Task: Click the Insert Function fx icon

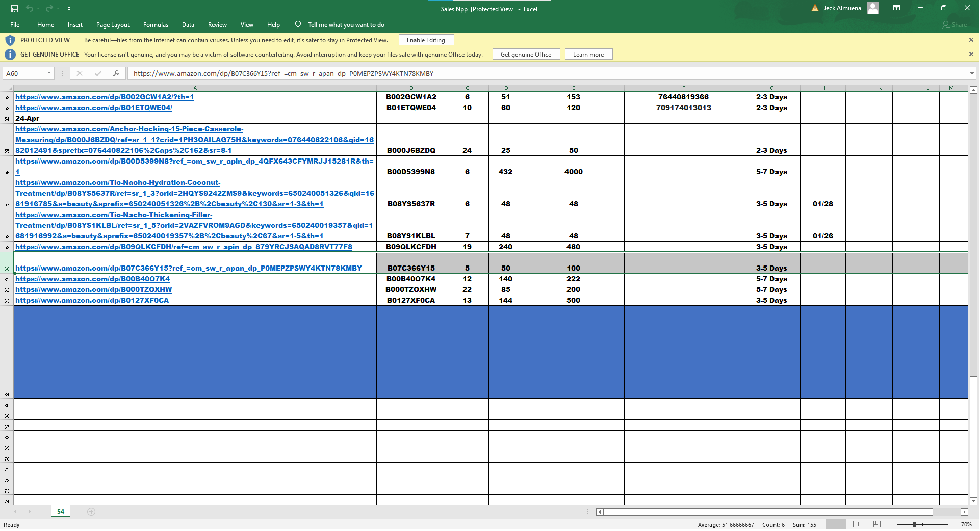Action: pyautogui.click(x=116, y=74)
